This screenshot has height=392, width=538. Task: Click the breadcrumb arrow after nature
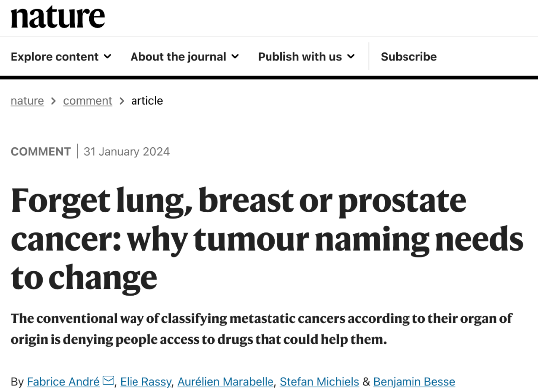(x=53, y=101)
